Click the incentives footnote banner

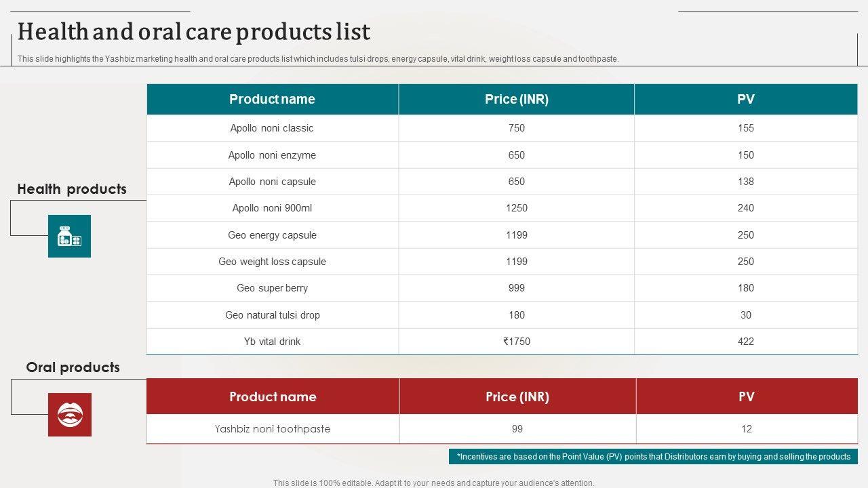(653, 457)
